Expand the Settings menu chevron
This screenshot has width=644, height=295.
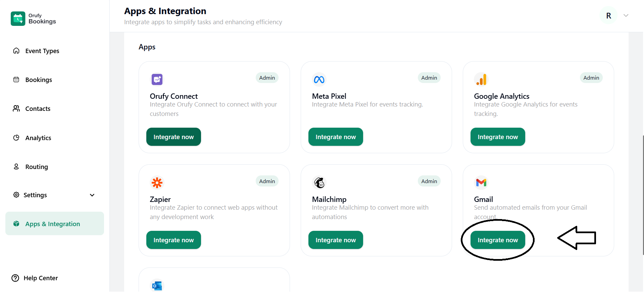pyautogui.click(x=92, y=195)
